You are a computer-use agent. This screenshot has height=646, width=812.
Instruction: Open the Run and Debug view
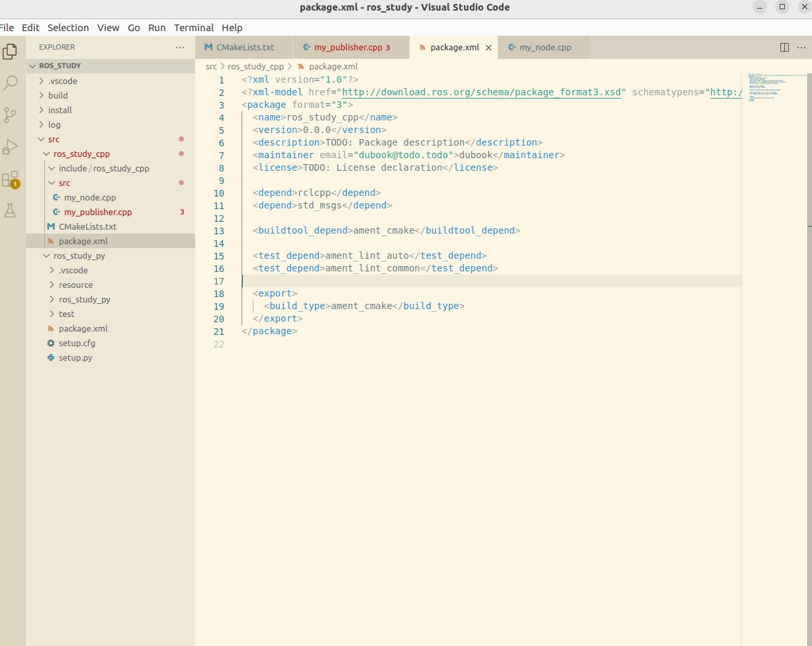click(10, 147)
